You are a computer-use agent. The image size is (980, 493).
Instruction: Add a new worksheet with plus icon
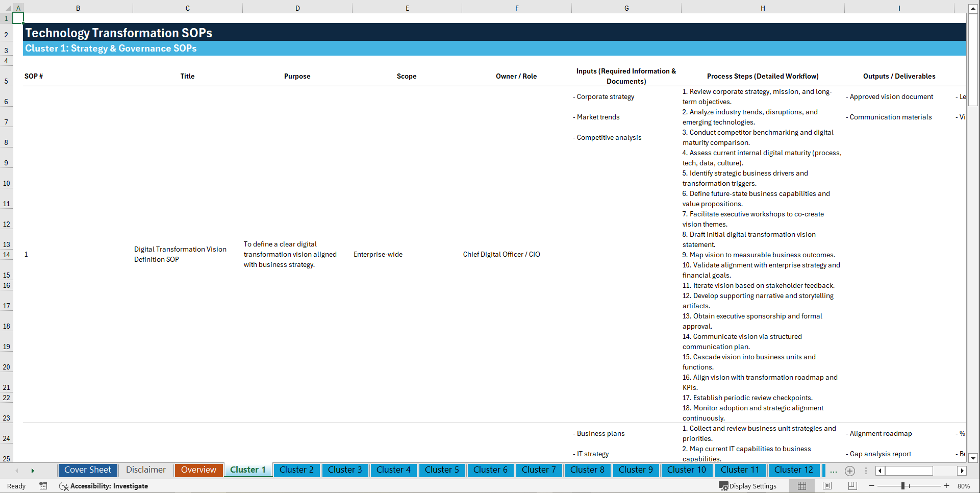pos(850,471)
